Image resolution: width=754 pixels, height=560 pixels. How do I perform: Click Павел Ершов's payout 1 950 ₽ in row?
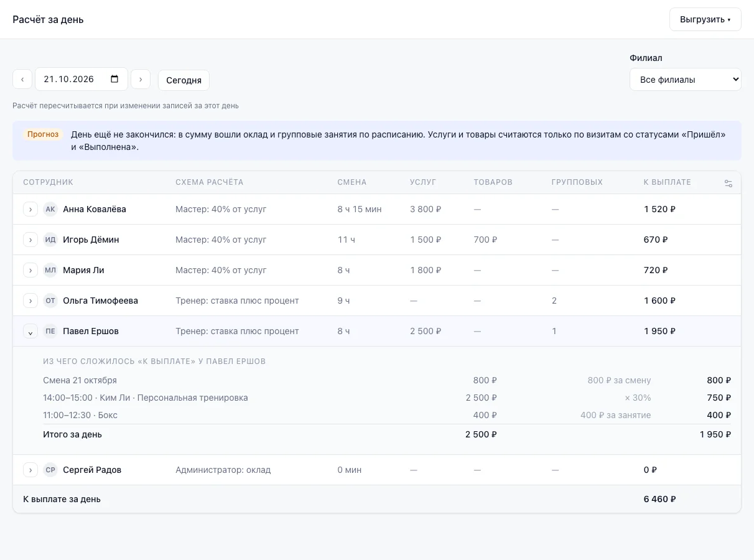pyautogui.click(x=659, y=331)
